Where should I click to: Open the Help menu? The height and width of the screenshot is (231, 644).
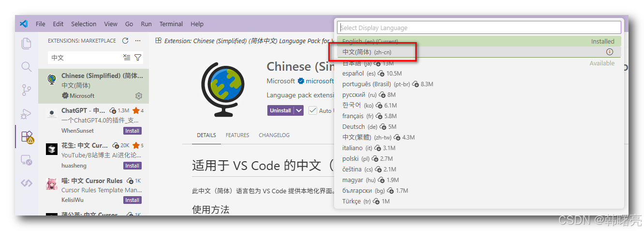pos(197,24)
